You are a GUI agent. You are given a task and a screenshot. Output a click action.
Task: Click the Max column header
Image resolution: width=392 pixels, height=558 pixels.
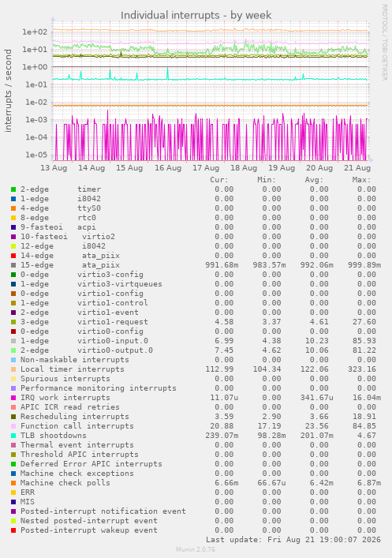(x=362, y=180)
